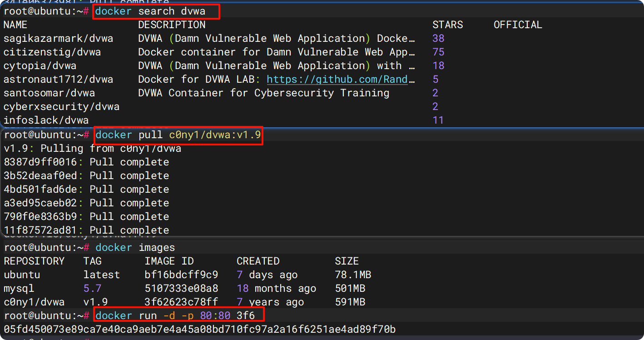Click the OFFICIAL column header

tap(518, 25)
